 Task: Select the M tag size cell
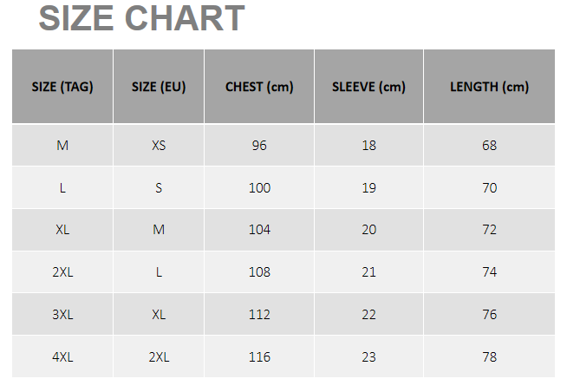click(62, 146)
